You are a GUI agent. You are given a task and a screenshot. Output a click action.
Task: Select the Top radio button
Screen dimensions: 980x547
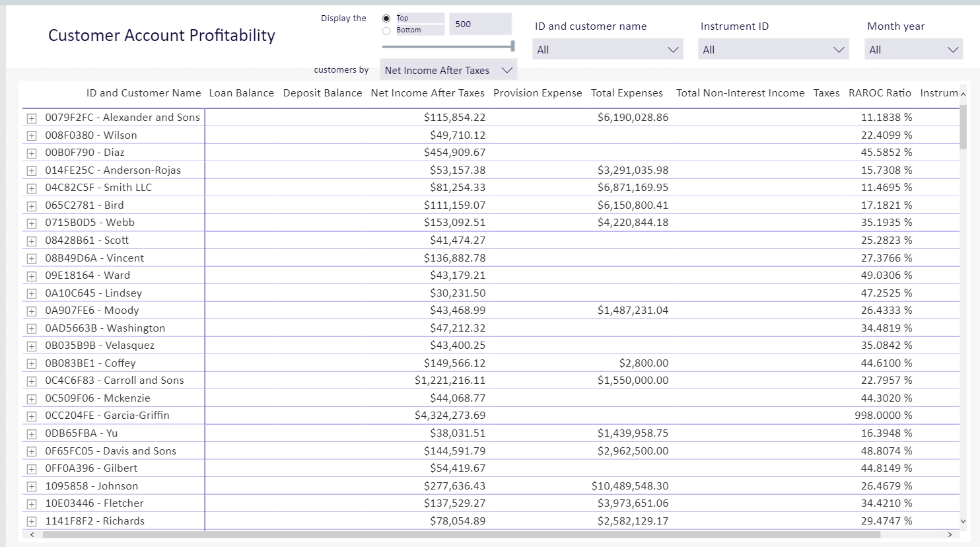coord(386,18)
